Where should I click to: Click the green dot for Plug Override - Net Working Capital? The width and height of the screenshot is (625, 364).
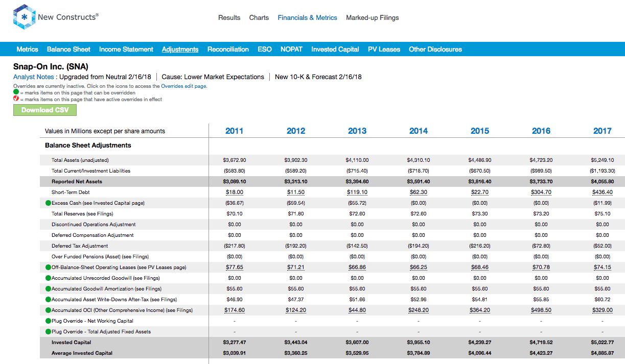point(49,321)
